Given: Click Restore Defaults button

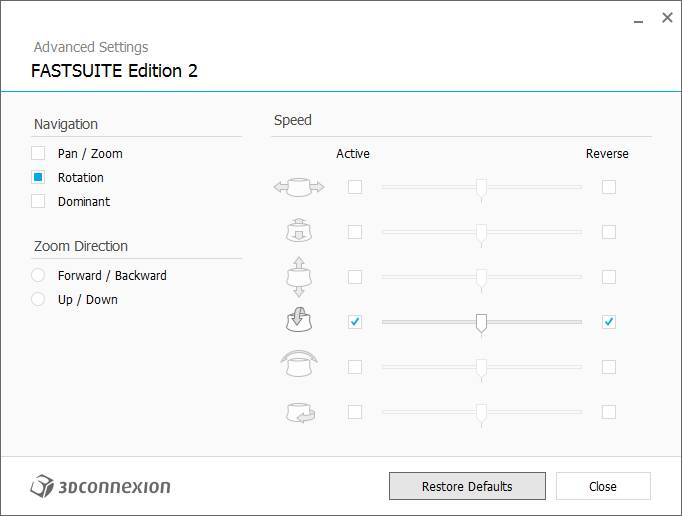Looking at the screenshot, I should (467, 486).
